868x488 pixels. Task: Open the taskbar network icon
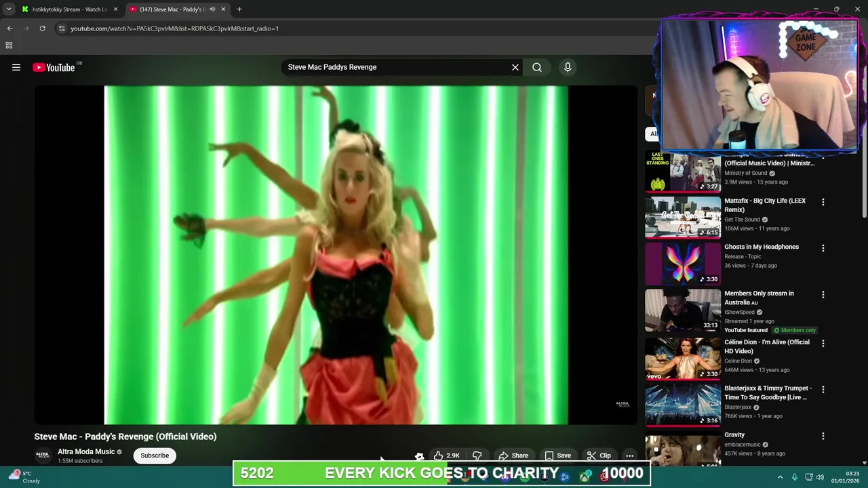click(x=808, y=477)
